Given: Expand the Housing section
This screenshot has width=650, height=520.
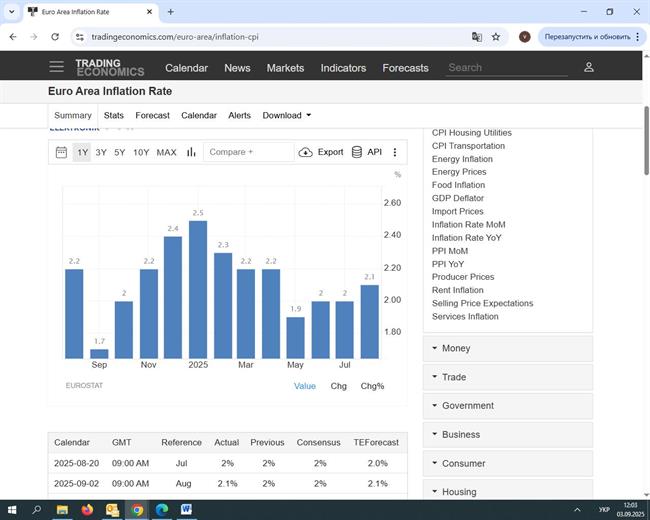Looking at the screenshot, I should click(x=508, y=490).
